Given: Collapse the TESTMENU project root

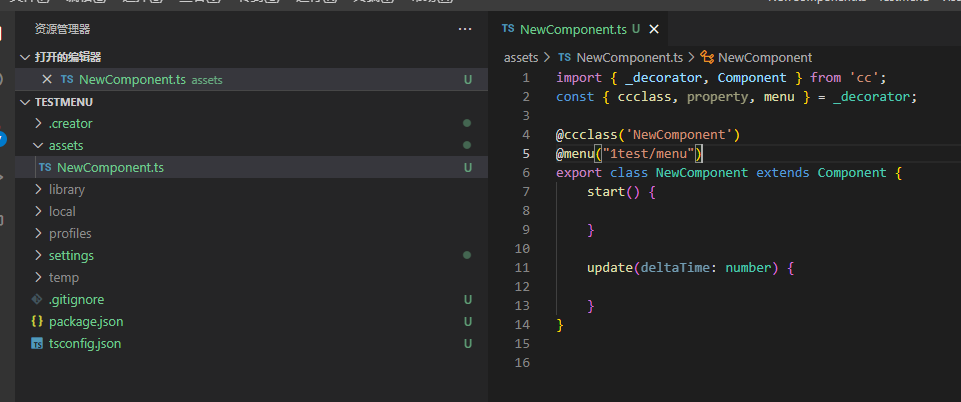Looking at the screenshot, I should 25,101.
